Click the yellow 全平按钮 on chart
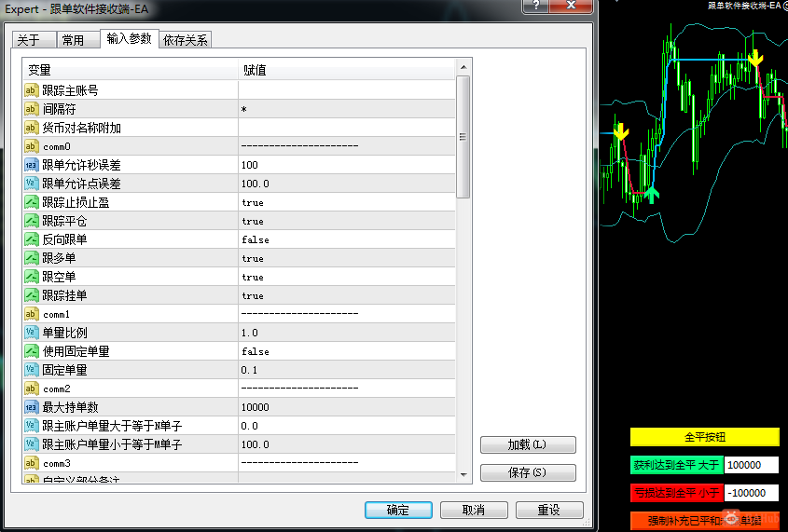This screenshot has width=788, height=532. (705, 437)
